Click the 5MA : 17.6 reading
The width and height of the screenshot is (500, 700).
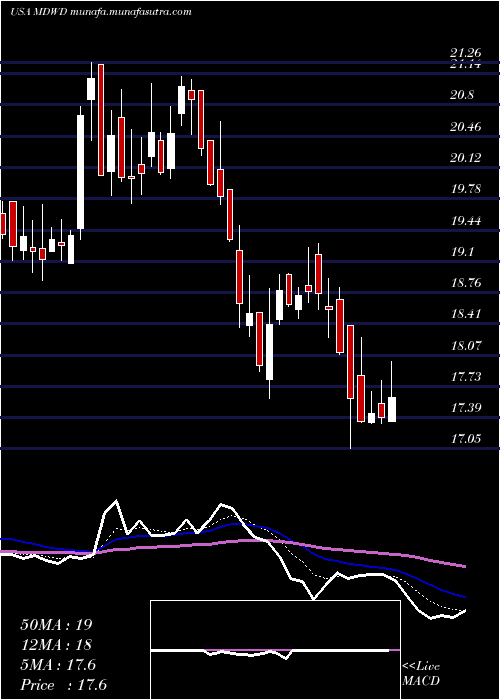(x=58, y=665)
